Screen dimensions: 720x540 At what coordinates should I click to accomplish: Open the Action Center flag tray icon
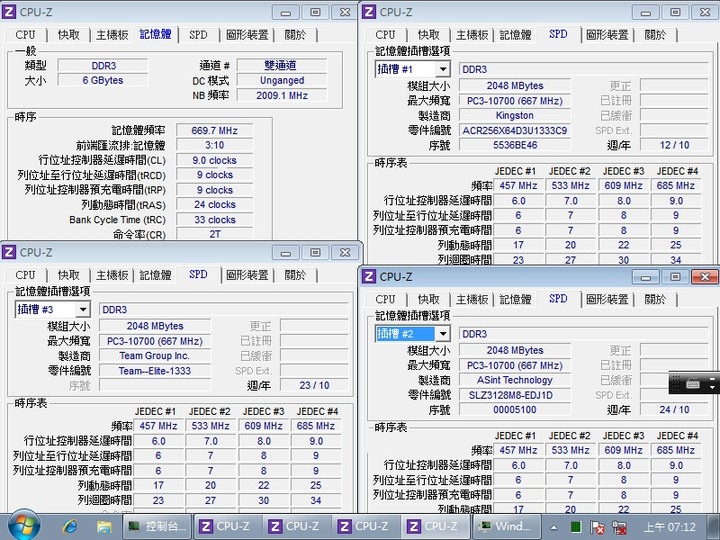[x=597, y=527]
